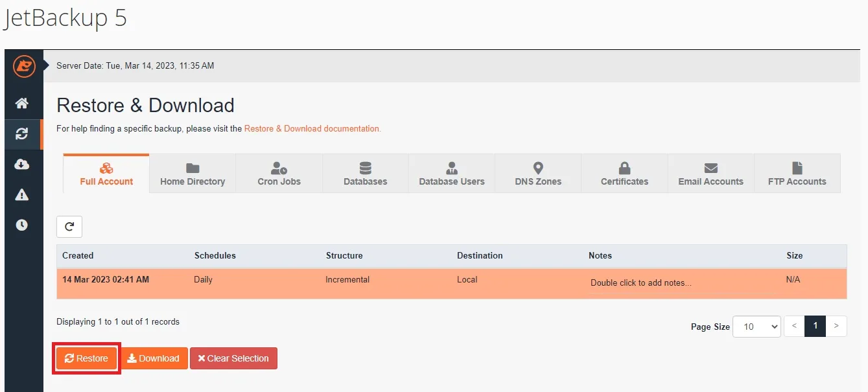Viewport: 868px width, 392px height.
Task: Switch to the Cron Jobs tab
Action: [279, 174]
